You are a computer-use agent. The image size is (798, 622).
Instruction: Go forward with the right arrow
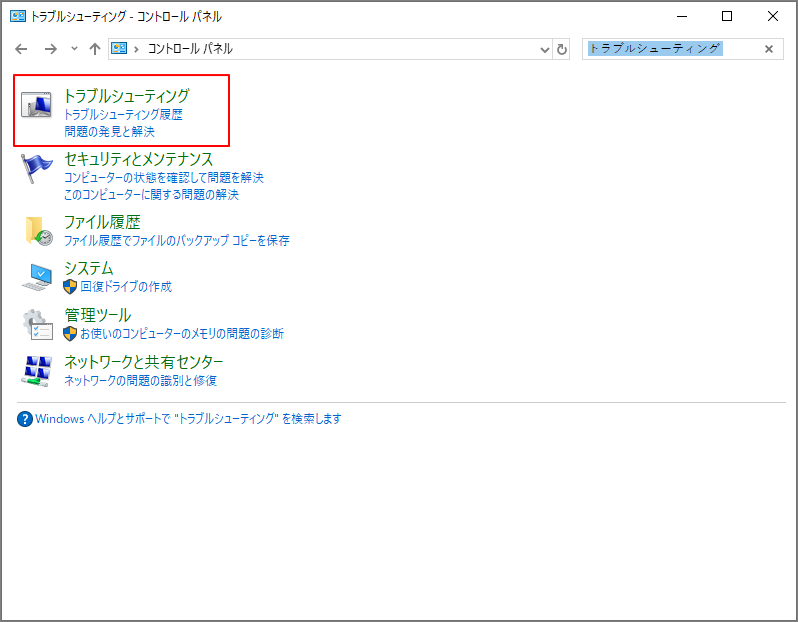(50, 49)
